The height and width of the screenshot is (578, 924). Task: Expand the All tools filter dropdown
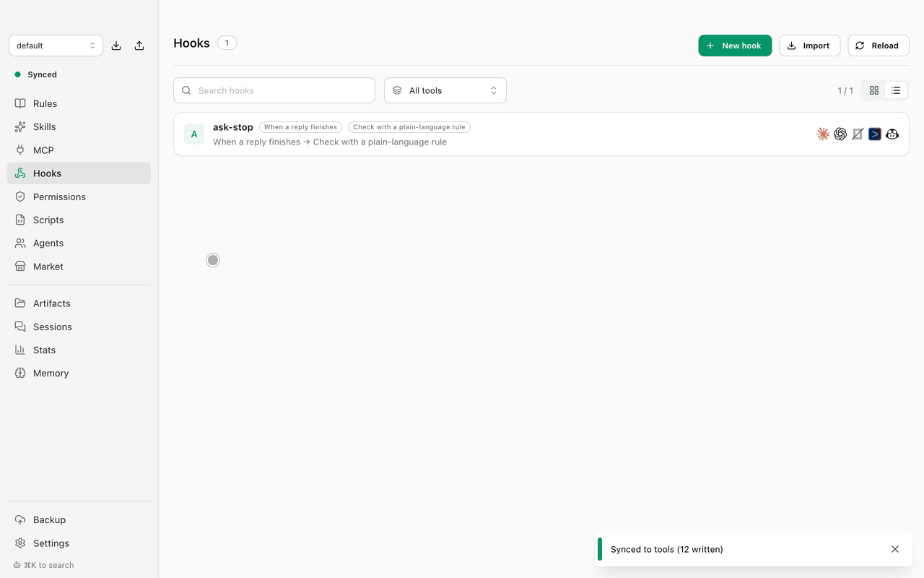click(445, 90)
